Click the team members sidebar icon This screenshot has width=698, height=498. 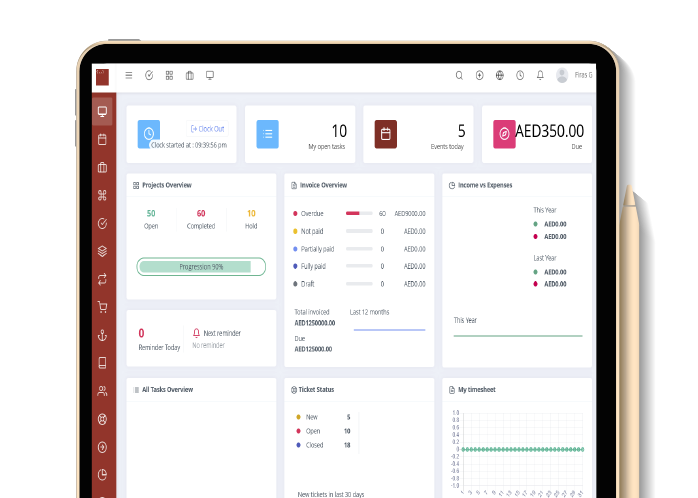[102, 391]
